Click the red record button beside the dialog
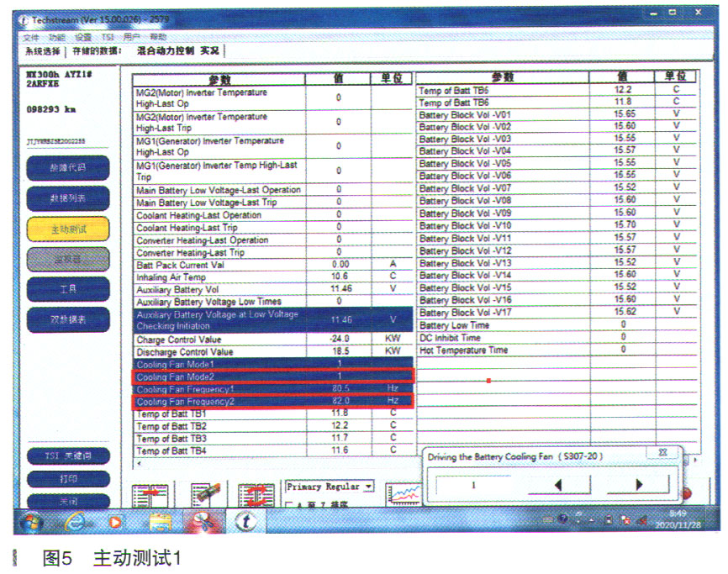The height and width of the screenshot is (574, 728). pos(687,493)
